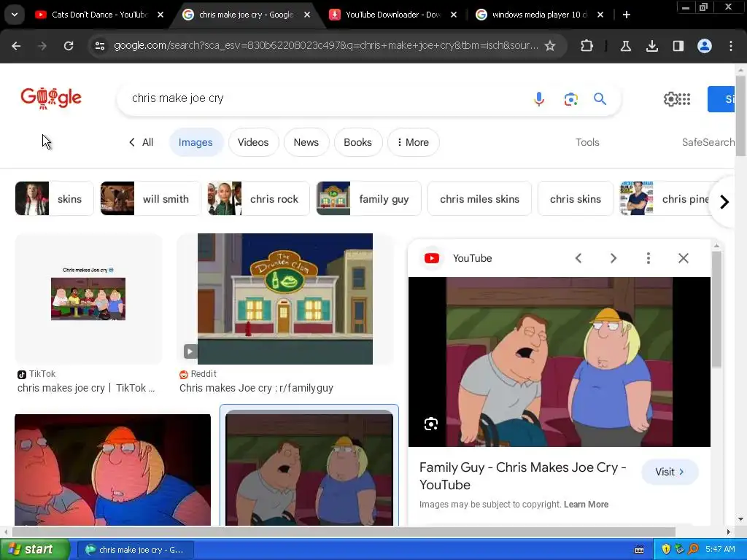Open the Chrome extensions puzzle icon
Screen dimensions: 747x560
[x=587, y=46]
